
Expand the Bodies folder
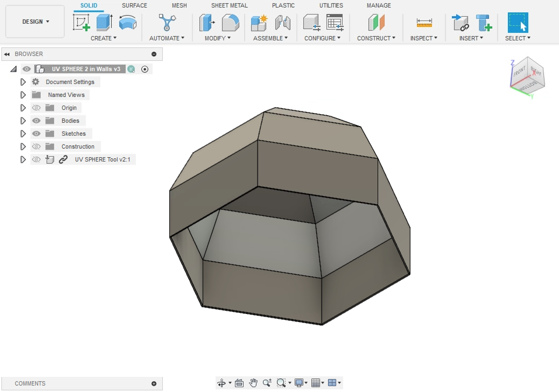click(x=23, y=121)
